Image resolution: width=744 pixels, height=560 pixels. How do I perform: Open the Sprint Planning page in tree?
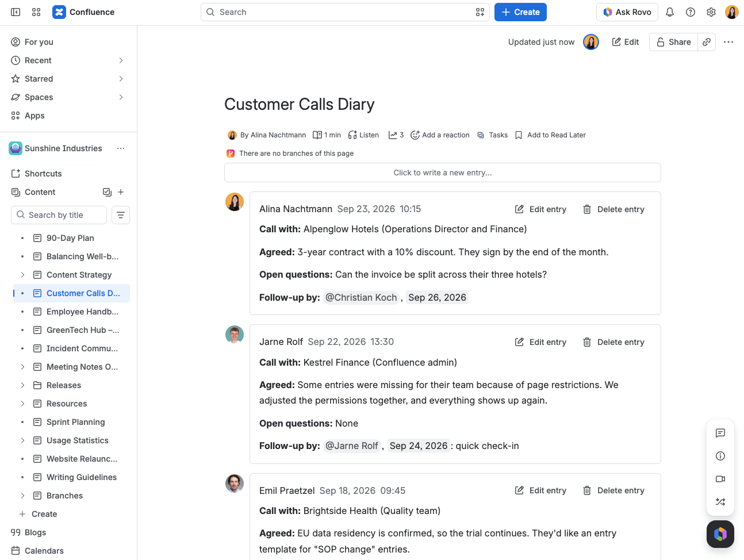click(x=75, y=422)
